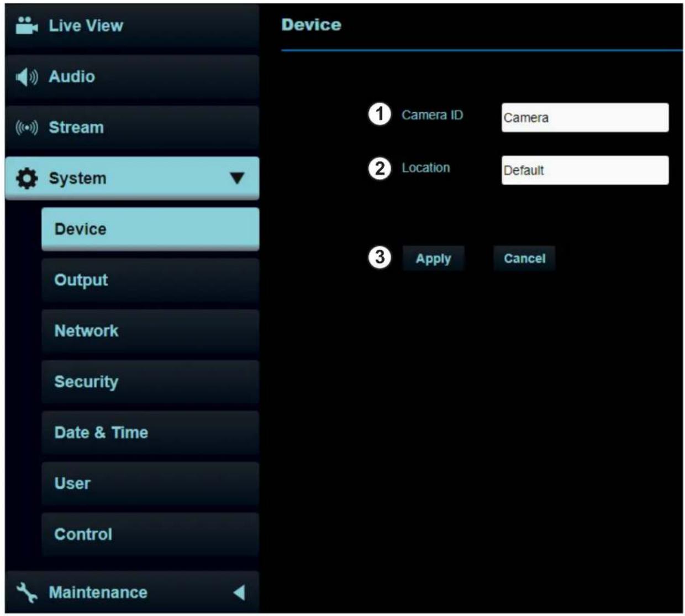
Task: Click the System gear icon
Action: click(x=27, y=178)
